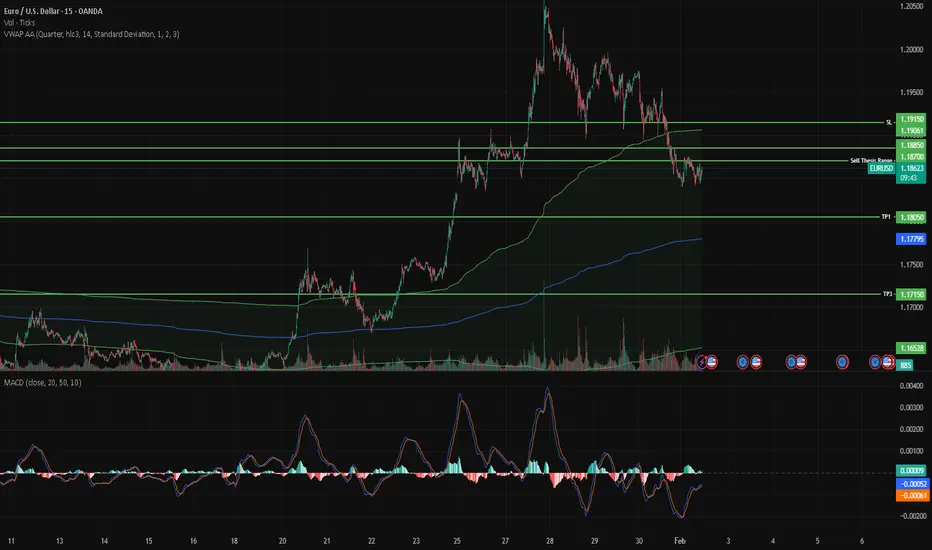Click the 1.19061 VWAP price tag
The width and height of the screenshot is (932, 550).
[x=911, y=131]
